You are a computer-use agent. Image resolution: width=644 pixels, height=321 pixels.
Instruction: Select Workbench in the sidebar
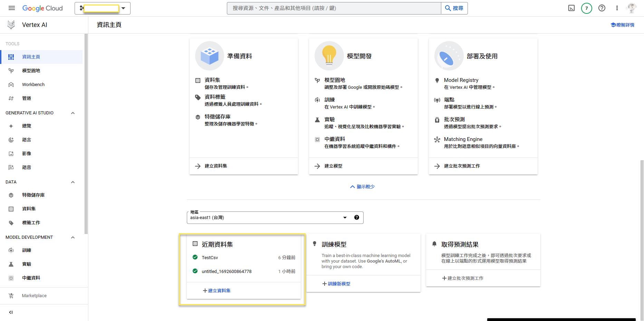33,85
